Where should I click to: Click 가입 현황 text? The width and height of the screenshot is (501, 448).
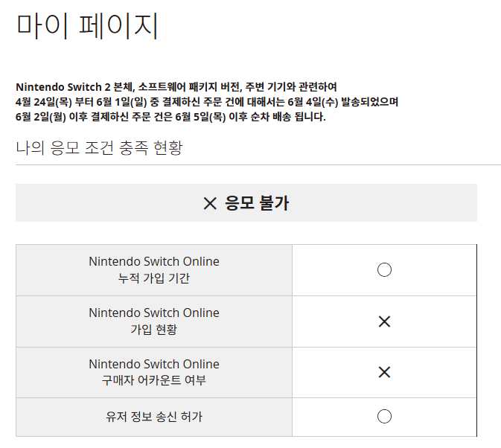154,329
